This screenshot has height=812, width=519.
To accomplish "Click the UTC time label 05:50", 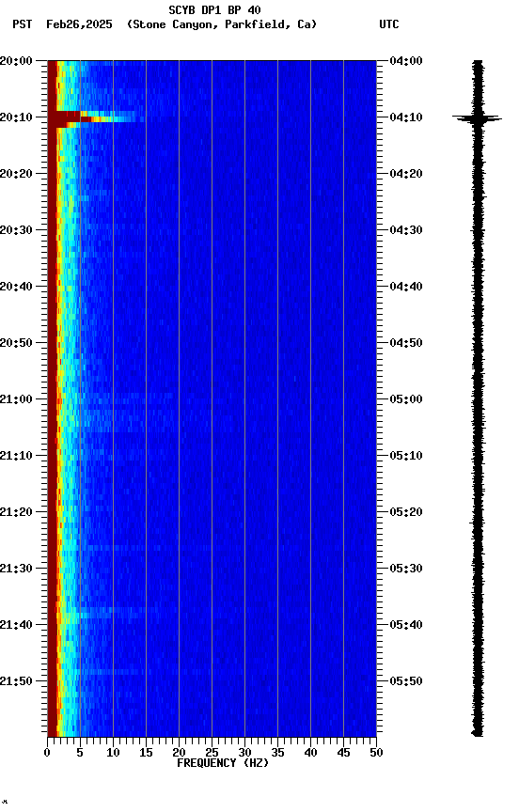I will (x=406, y=681).
